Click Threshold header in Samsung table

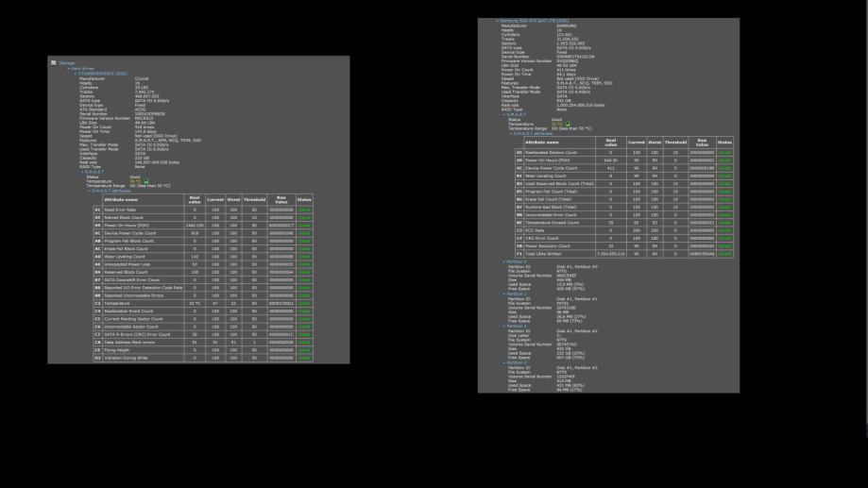(x=675, y=143)
